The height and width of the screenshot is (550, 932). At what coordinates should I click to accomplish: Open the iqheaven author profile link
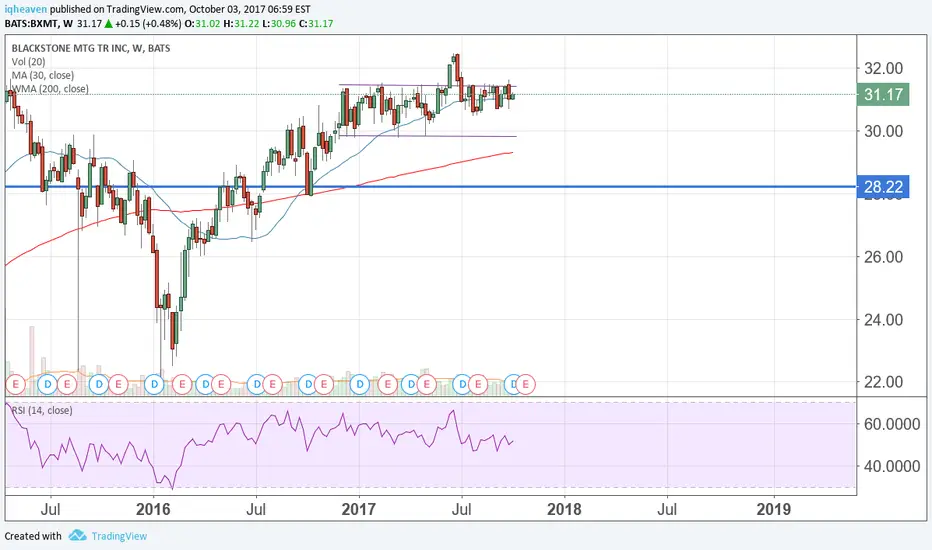tap(26, 10)
